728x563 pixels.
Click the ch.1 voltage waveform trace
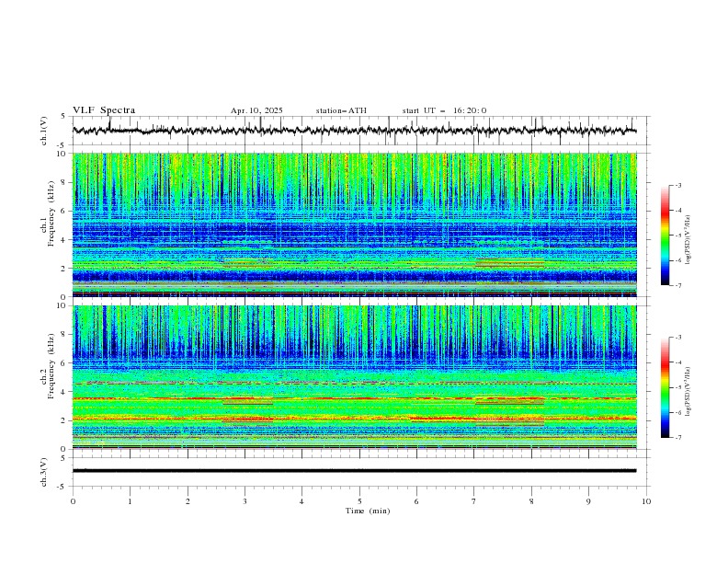point(354,131)
